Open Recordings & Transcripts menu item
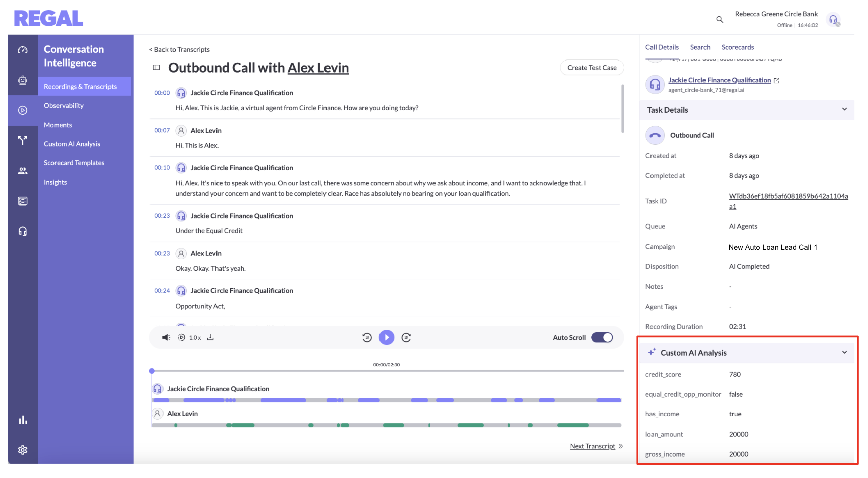This screenshot has width=868, height=478. point(85,87)
